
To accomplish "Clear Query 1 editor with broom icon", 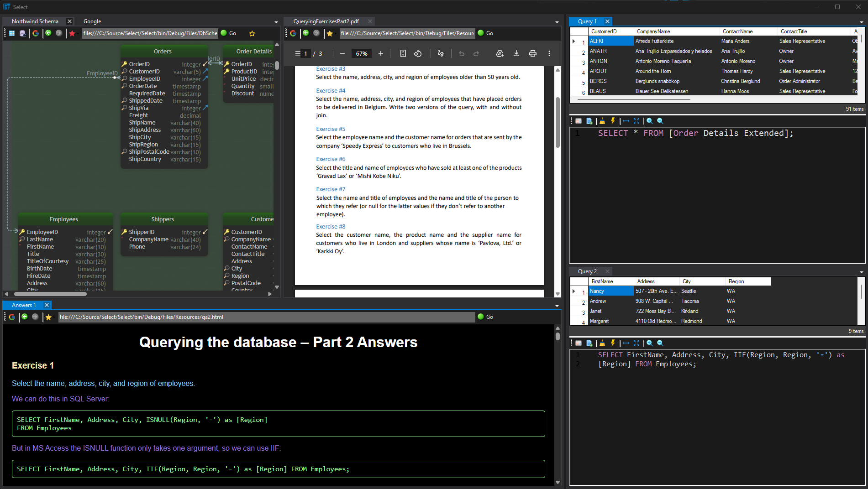I will click(602, 121).
